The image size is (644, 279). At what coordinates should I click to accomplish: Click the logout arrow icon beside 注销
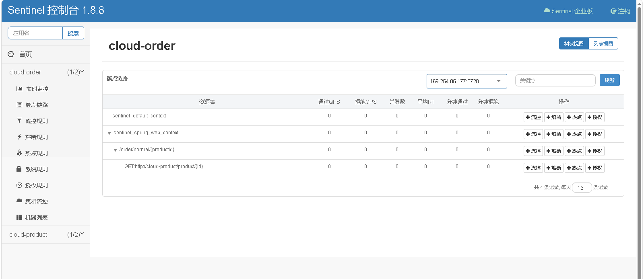pyautogui.click(x=614, y=11)
